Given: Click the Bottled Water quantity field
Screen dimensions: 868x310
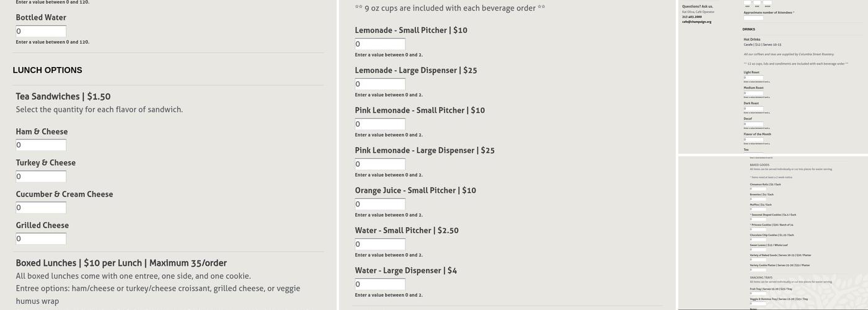Looking at the screenshot, I should [x=41, y=32].
